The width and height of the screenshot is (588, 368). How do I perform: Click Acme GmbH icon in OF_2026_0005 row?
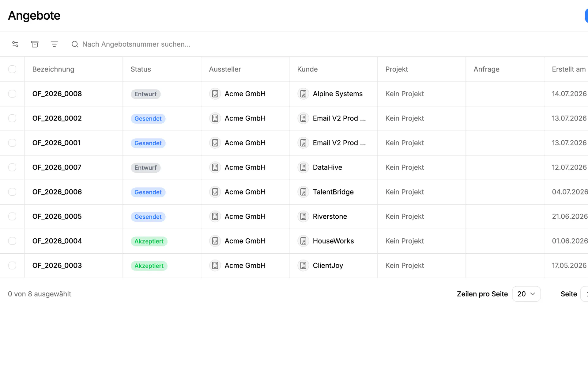tap(215, 217)
